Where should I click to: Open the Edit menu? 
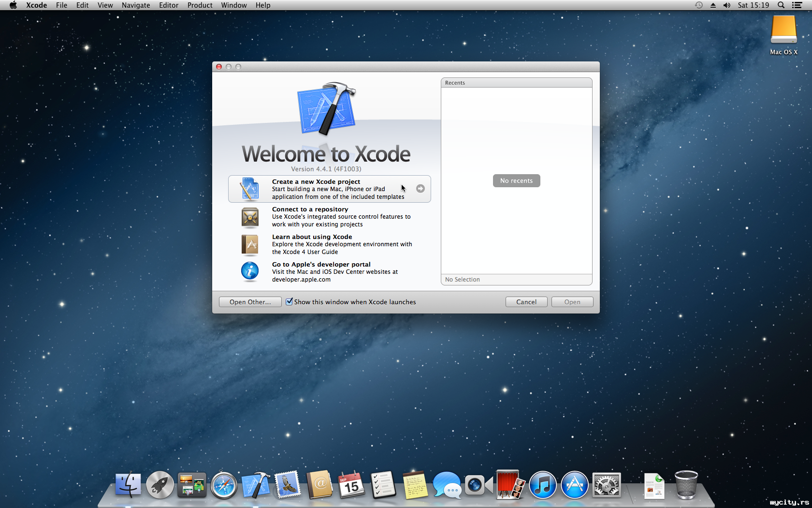pyautogui.click(x=82, y=5)
